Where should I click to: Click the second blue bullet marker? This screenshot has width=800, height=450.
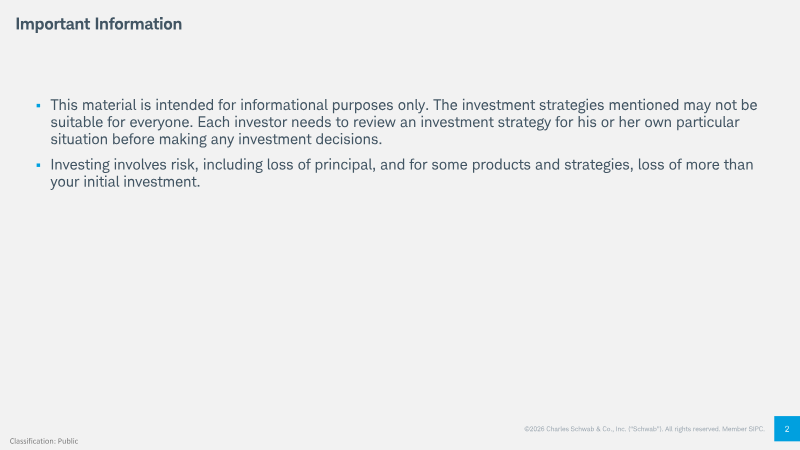(37, 164)
